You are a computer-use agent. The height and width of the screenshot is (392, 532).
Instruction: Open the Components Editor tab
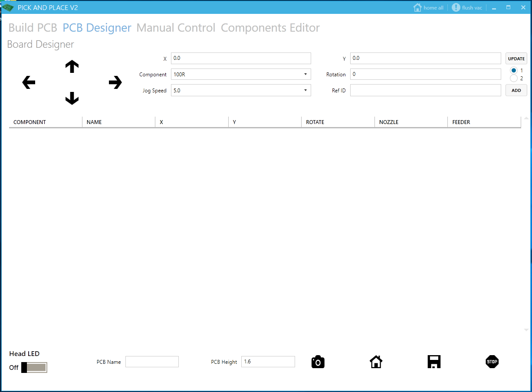pyautogui.click(x=270, y=28)
